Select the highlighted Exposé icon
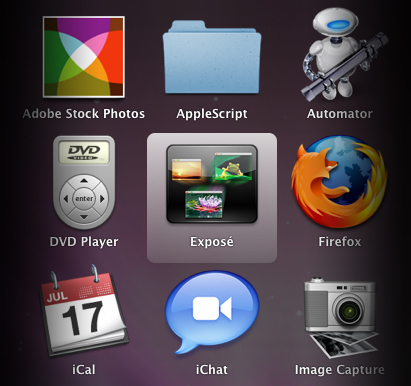 212,184
